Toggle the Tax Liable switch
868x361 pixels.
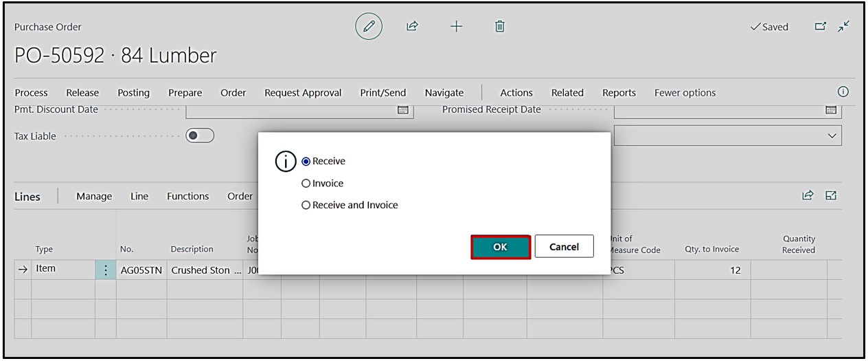pyautogui.click(x=200, y=136)
